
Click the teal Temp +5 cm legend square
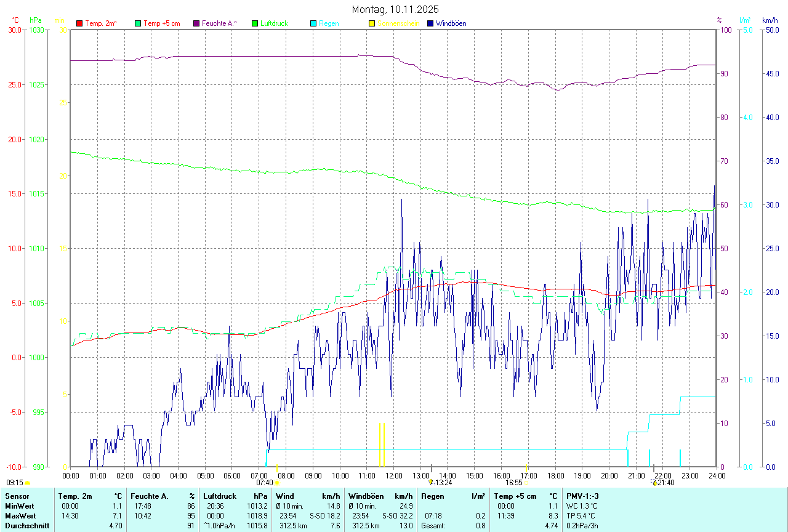point(138,23)
